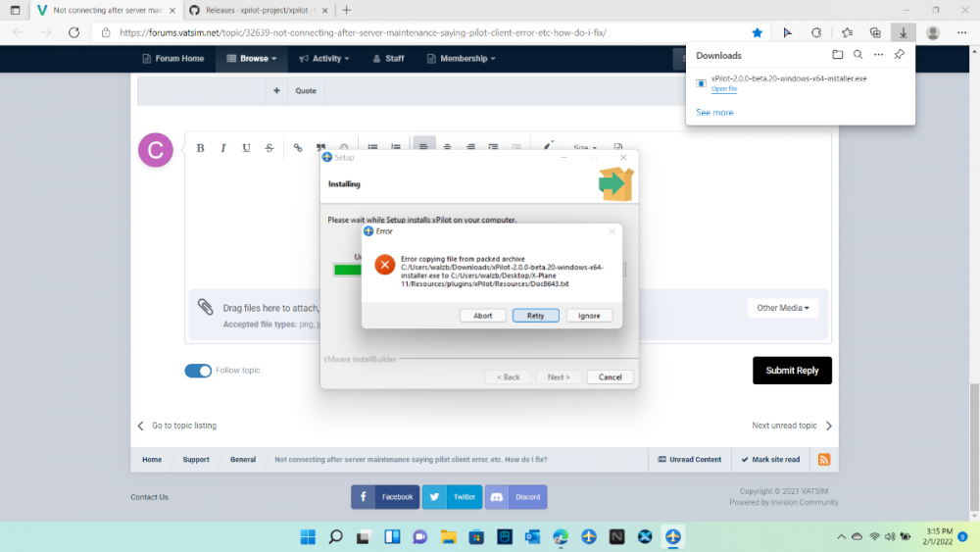Open the Windows Start menu
980x552 pixels.
coord(308,536)
